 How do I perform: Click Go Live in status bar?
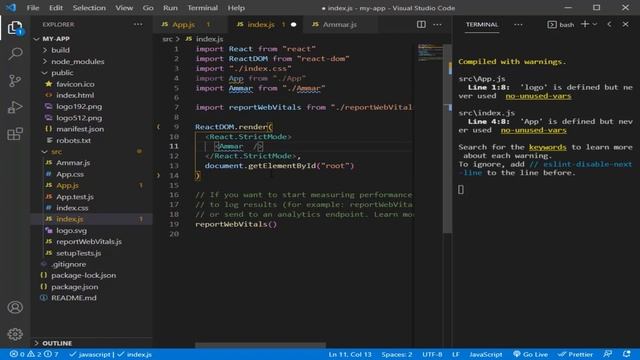(x=531, y=354)
